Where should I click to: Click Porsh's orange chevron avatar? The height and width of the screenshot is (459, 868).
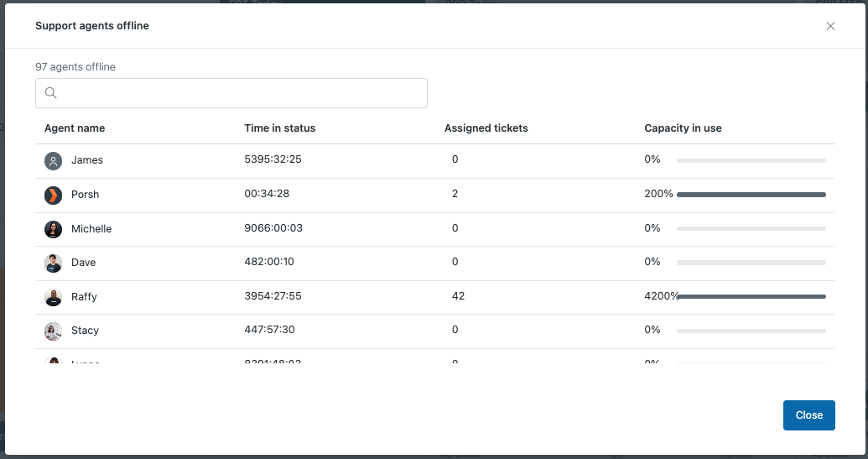pyautogui.click(x=53, y=195)
